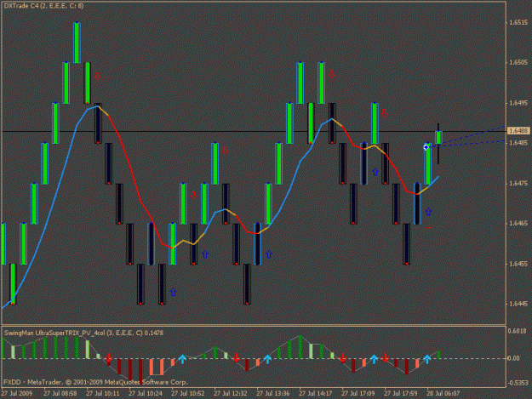
Task: Click the 28 Jul 06:07 time label
Action: pos(443,393)
